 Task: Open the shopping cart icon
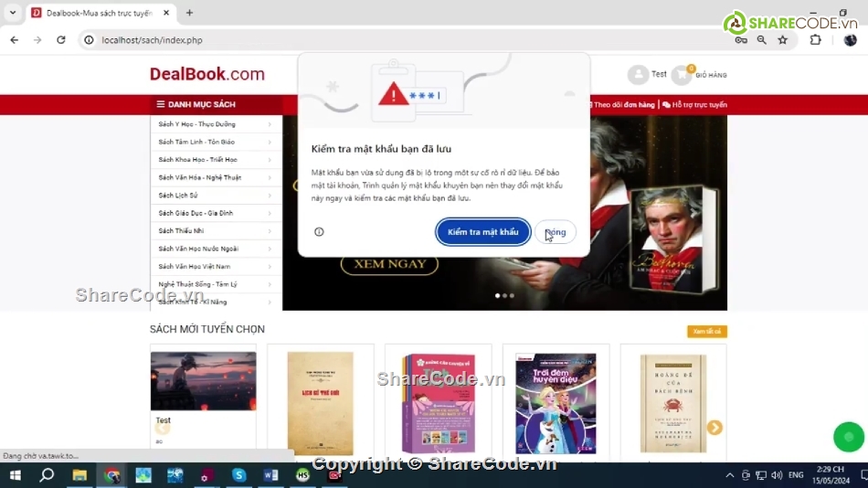pos(682,75)
